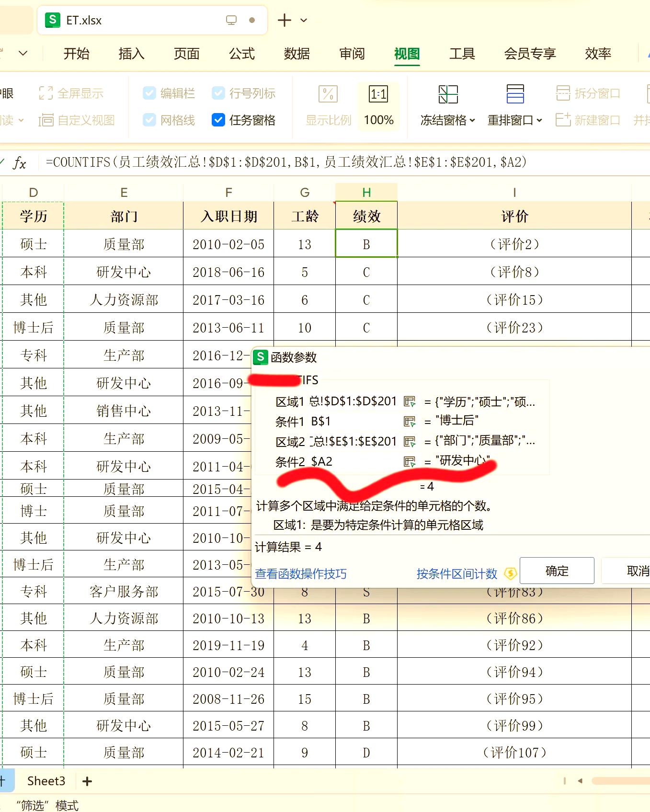Open the zoom ratio (显示比例) icon
Viewport: 650px width, 812px height.
click(x=328, y=94)
